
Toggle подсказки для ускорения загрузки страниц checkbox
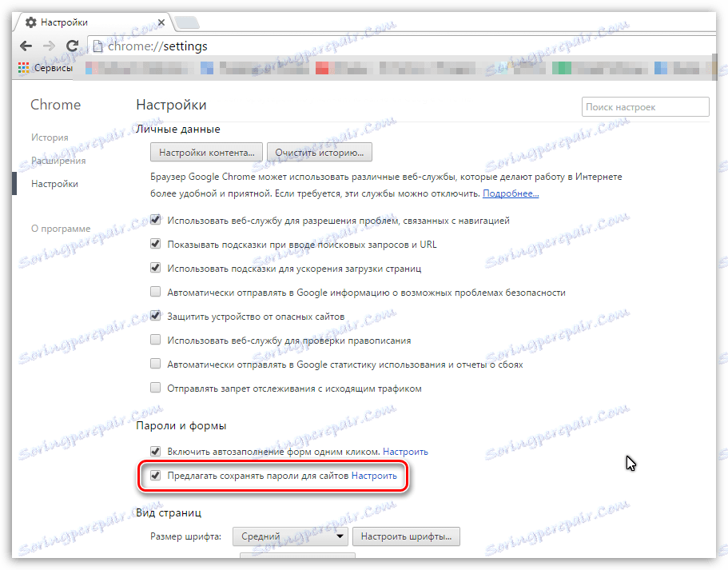click(156, 268)
